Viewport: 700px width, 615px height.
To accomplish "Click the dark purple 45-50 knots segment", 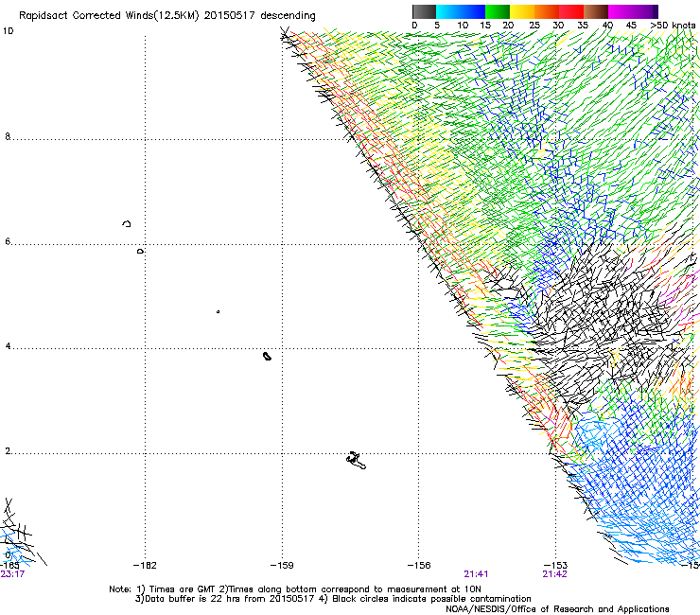I will [645, 12].
